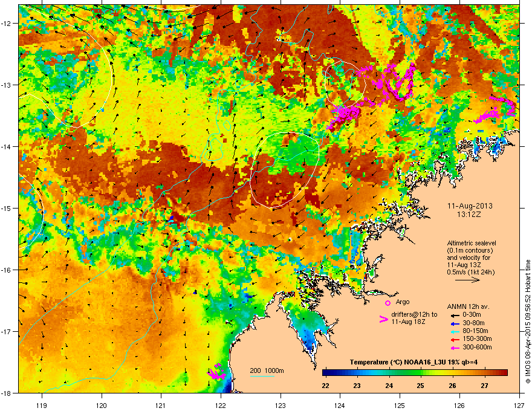This screenshot has width=532, height=411.
Task: Click the dark red end of the color bar
Action: pos(505,372)
